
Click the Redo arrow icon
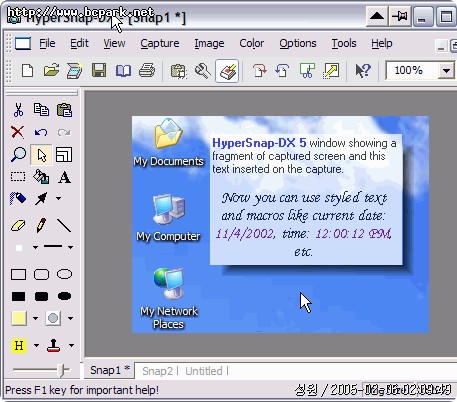(x=64, y=132)
